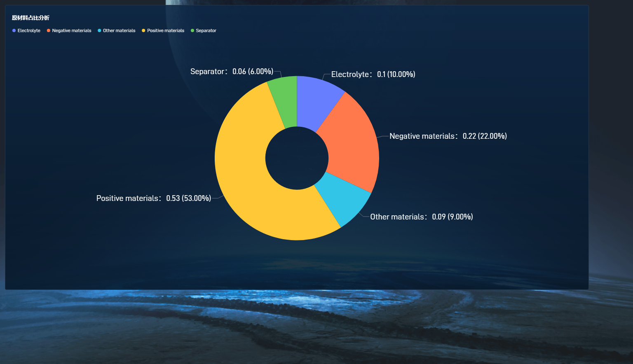This screenshot has height=364, width=633.
Task: Toggle the Other materials legend dot
Action: tap(99, 30)
